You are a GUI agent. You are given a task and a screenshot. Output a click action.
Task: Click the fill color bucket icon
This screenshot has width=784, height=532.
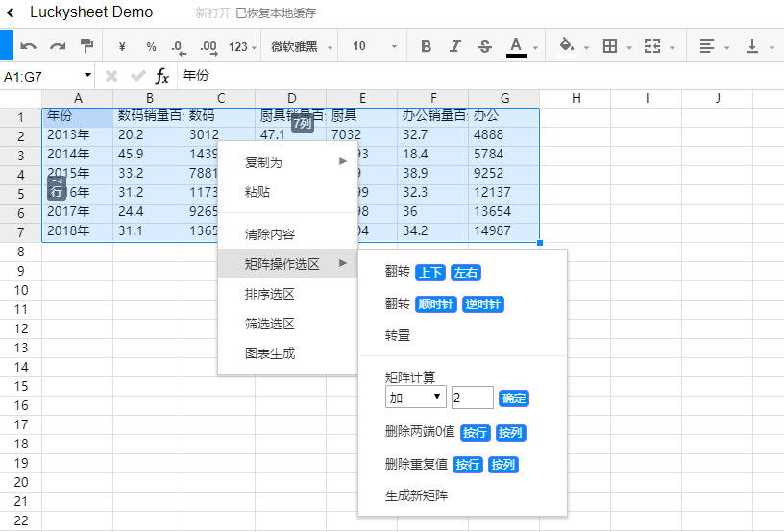567,46
